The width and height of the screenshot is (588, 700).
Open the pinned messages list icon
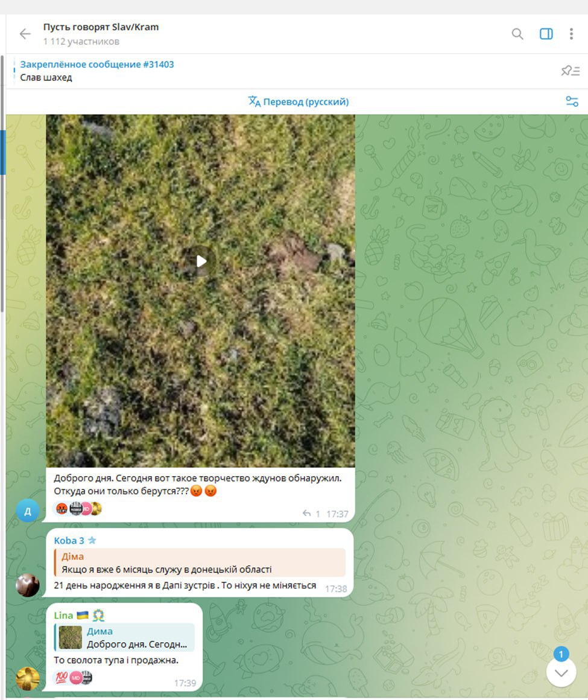tap(570, 71)
